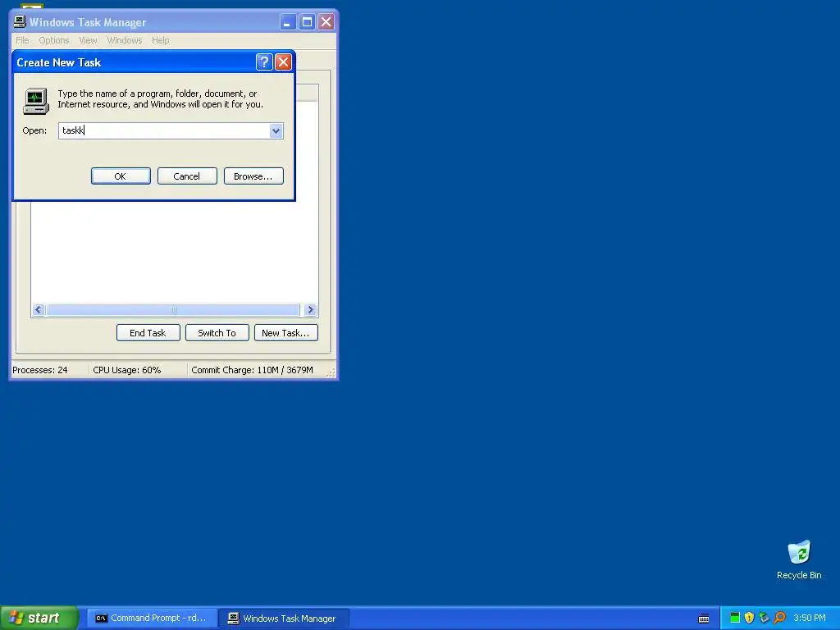Click the Start button
This screenshot has width=840, height=630.
39,618
